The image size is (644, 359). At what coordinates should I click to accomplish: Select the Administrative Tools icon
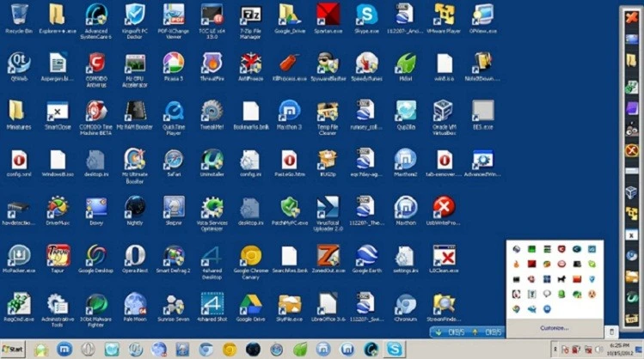point(57,310)
